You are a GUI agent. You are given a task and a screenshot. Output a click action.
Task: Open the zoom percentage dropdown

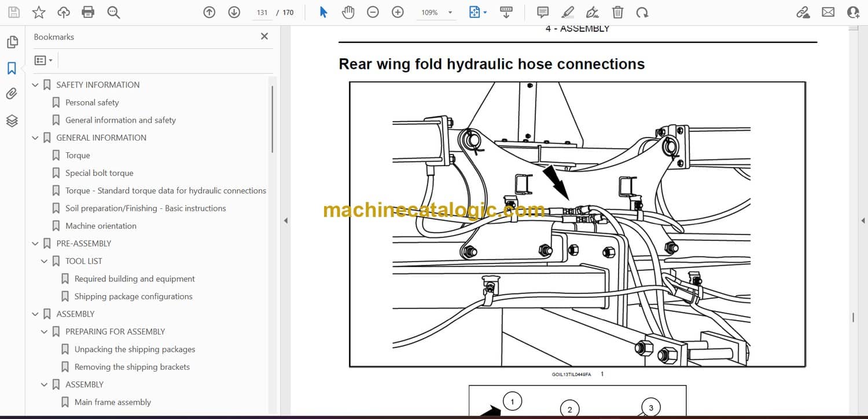[450, 12]
